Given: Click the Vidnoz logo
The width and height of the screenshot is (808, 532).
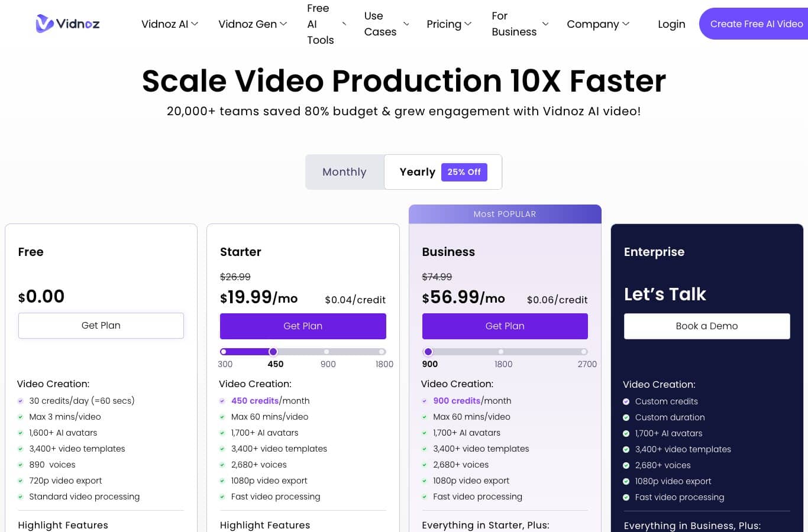Looking at the screenshot, I should (67, 24).
